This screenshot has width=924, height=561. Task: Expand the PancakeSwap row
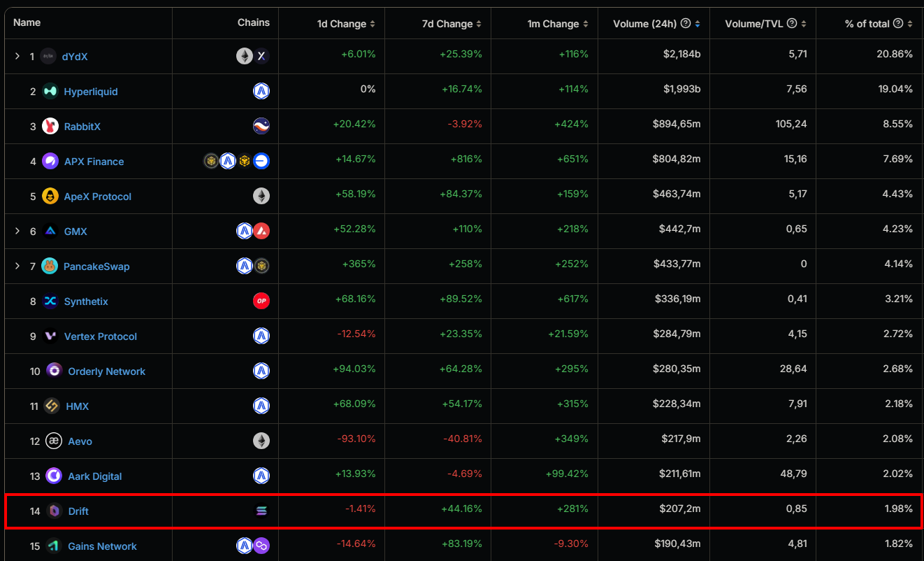click(17, 266)
